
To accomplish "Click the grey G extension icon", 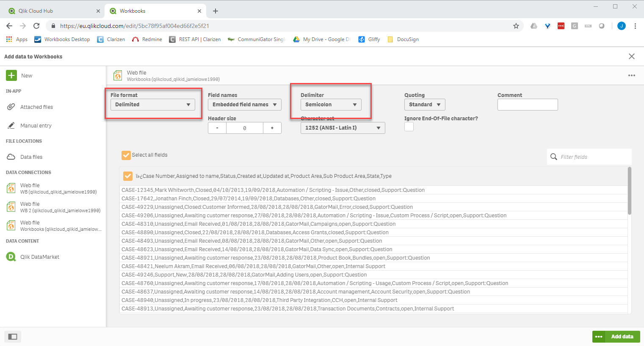I will pyautogui.click(x=575, y=26).
